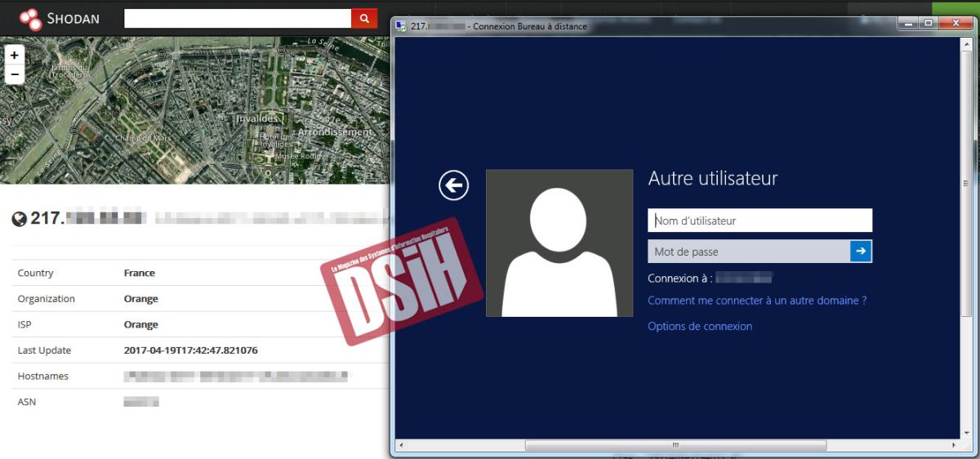Focus the Shodan search field
Viewport: 980px width, 459px height.
237,18
